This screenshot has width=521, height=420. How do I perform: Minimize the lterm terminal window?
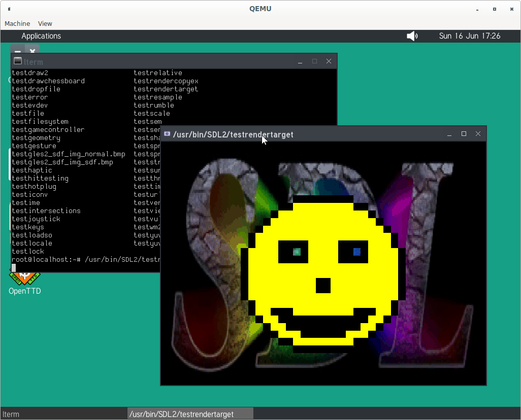point(300,61)
